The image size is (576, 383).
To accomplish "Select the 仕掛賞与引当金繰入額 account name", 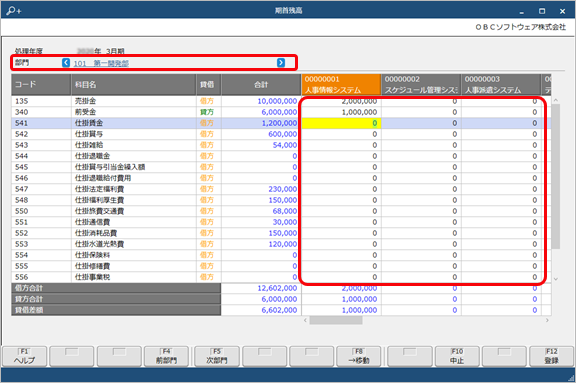I will click(x=110, y=167).
